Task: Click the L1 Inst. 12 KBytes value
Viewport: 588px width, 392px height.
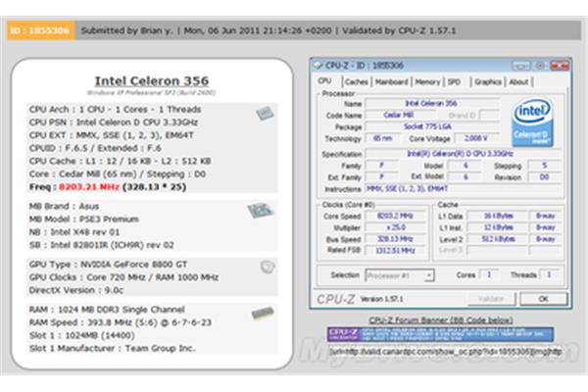Action: point(497,227)
